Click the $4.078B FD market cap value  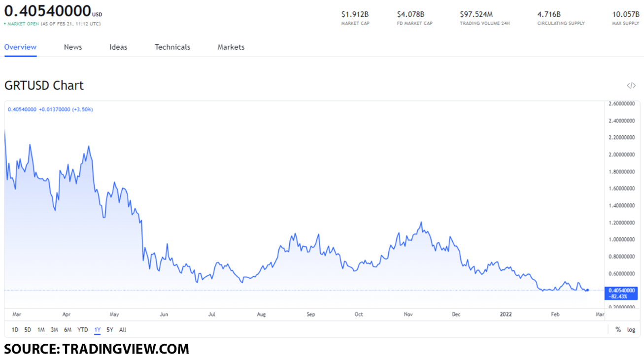[411, 15]
